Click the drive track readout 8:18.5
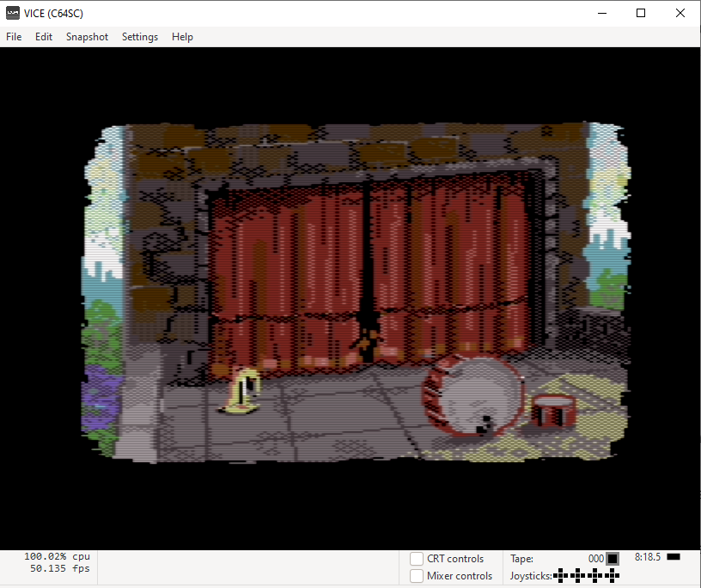The image size is (701, 588). pyautogui.click(x=648, y=557)
